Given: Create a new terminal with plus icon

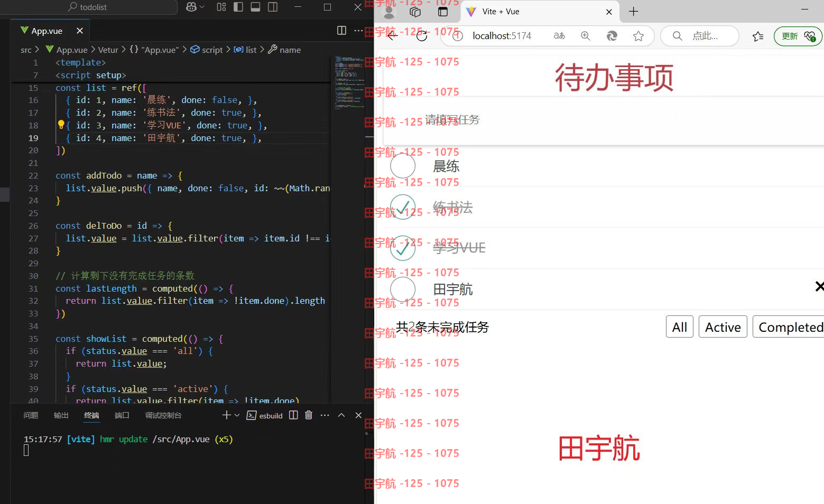Looking at the screenshot, I should [226, 415].
